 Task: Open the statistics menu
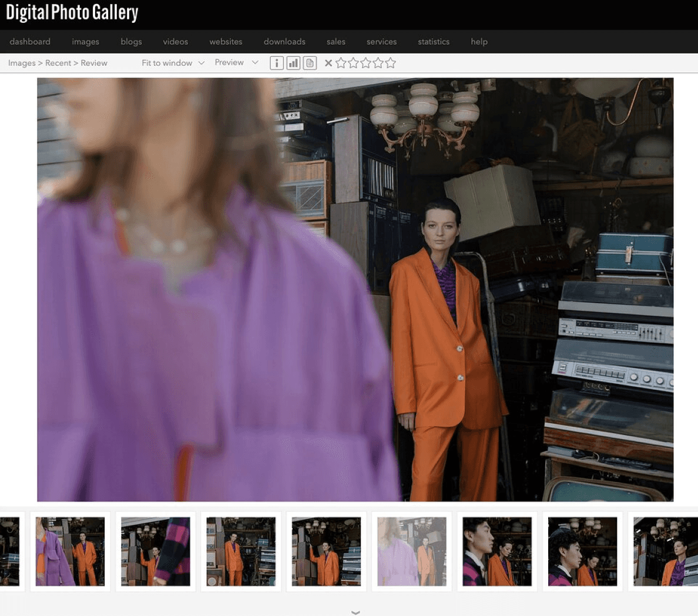(x=434, y=41)
